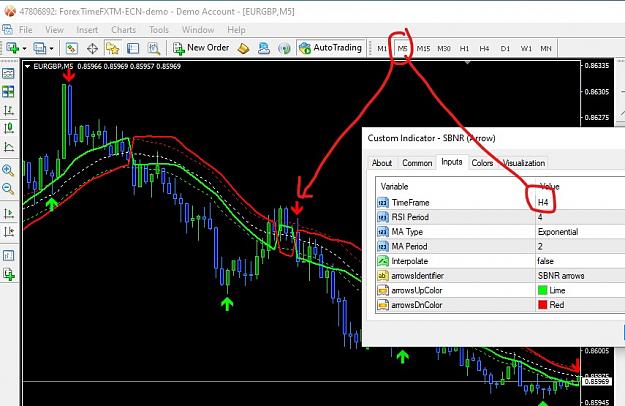Screen dimensions: 625x406
Task: Expand the Profiles dropdown arrow
Action: coord(52,49)
